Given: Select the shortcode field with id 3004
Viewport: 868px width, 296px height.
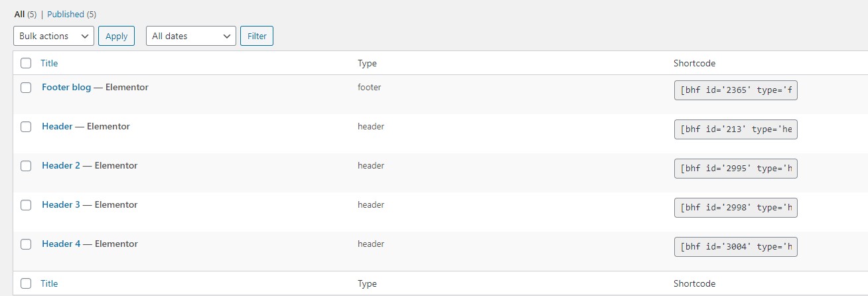Looking at the screenshot, I should click(x=735, y=247).
